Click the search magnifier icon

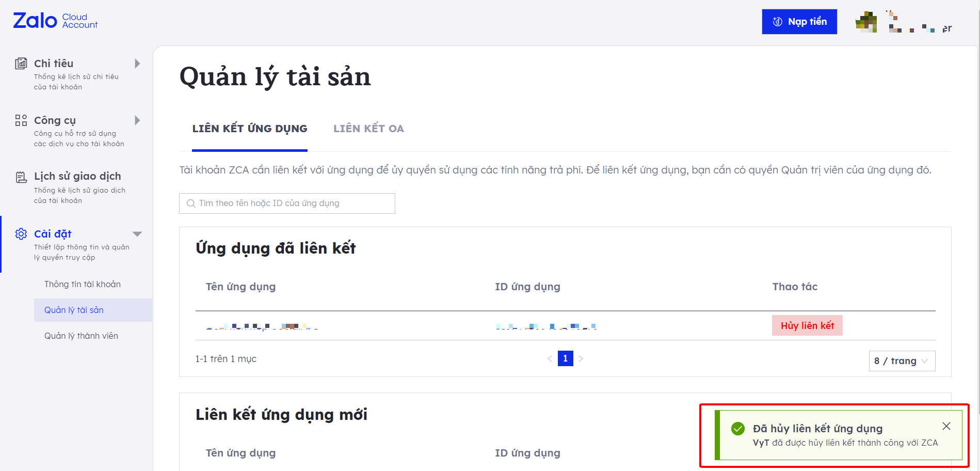191,203
